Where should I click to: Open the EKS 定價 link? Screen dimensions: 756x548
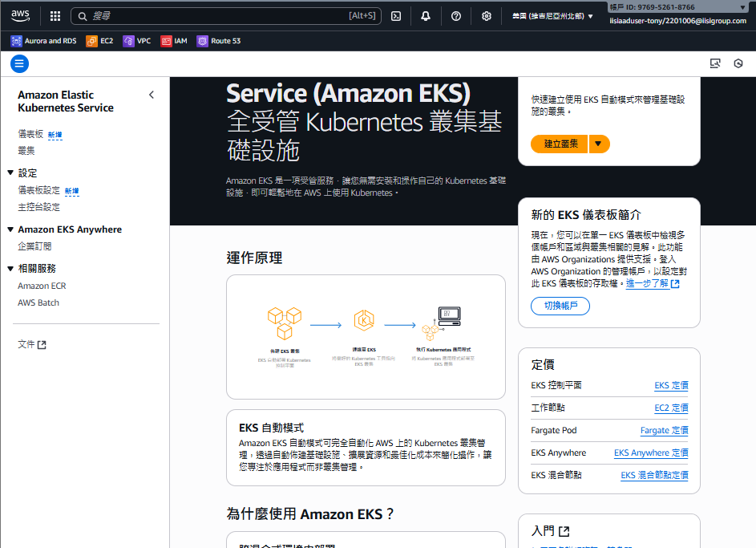671,385
